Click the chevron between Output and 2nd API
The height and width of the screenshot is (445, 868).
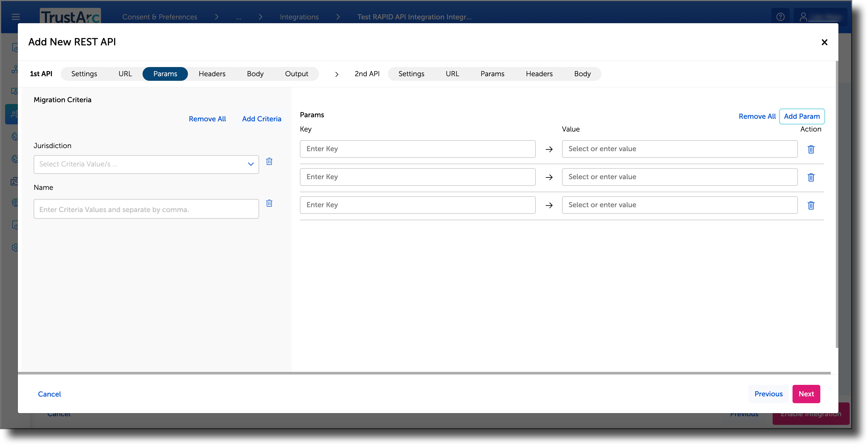pyautogui.click(x=336, y=74)
